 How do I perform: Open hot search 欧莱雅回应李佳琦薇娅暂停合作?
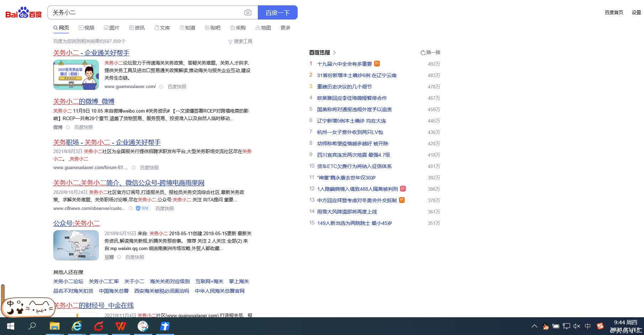(x=352, y=98)
